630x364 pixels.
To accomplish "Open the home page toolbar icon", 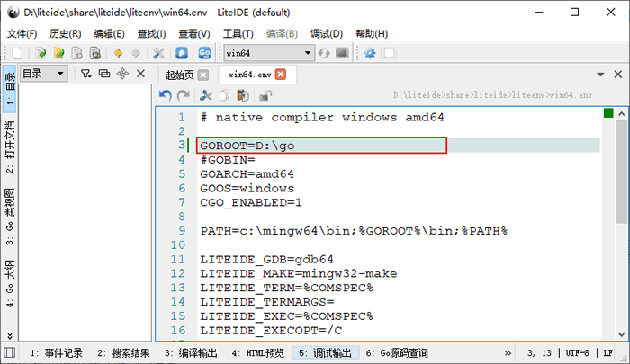I will click(180, 53).
